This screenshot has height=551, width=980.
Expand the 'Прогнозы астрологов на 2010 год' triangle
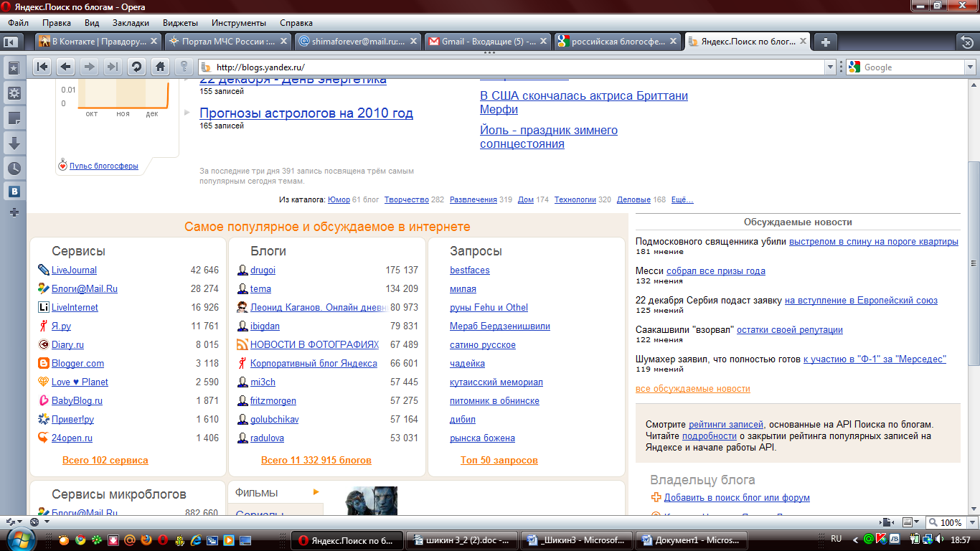(x=187, y=113)
